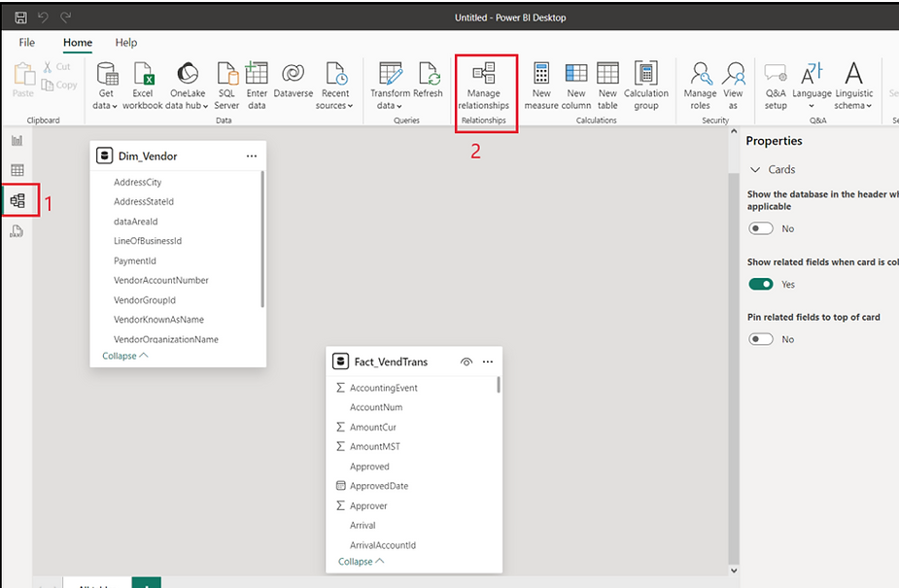Select VendorAccountNumber field in Dim_Vendor
Image resolution: width=899 pixels, height=588 pixels.
click(161, 280)
